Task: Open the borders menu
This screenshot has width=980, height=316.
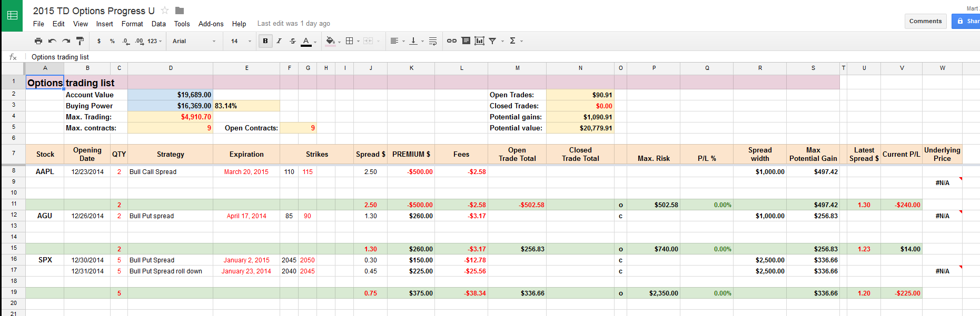Action: coord(349,41)
